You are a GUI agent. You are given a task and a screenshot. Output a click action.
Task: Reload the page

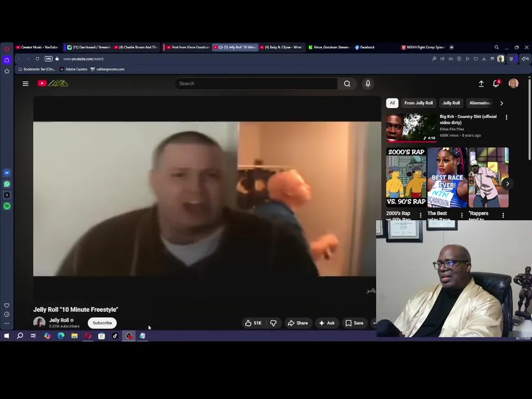pos(37,59)
